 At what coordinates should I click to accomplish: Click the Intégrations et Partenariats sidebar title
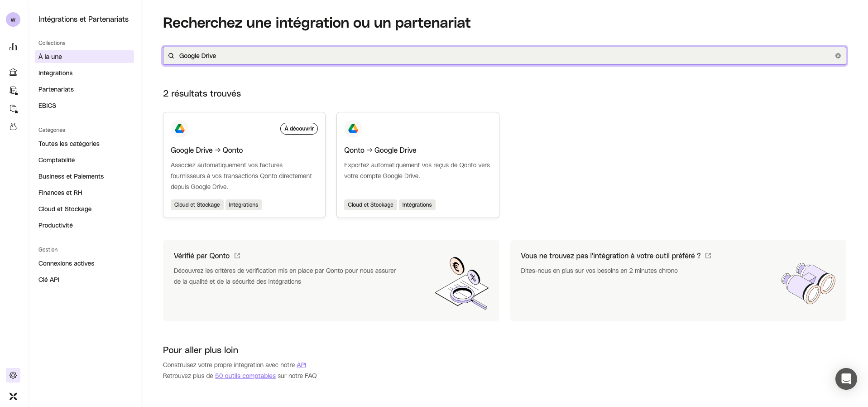click(x=83, y=19)
